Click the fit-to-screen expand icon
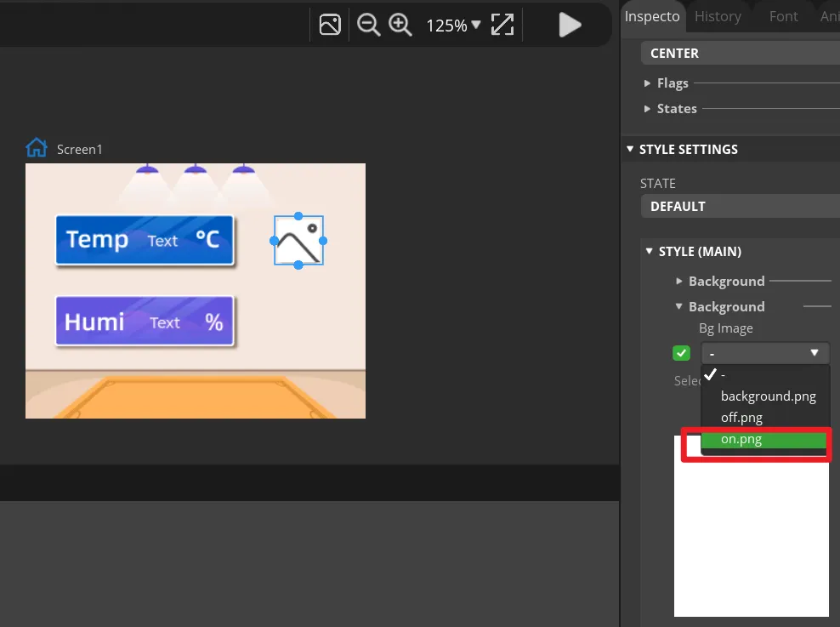Screen dimensions: 840x627 502,25
